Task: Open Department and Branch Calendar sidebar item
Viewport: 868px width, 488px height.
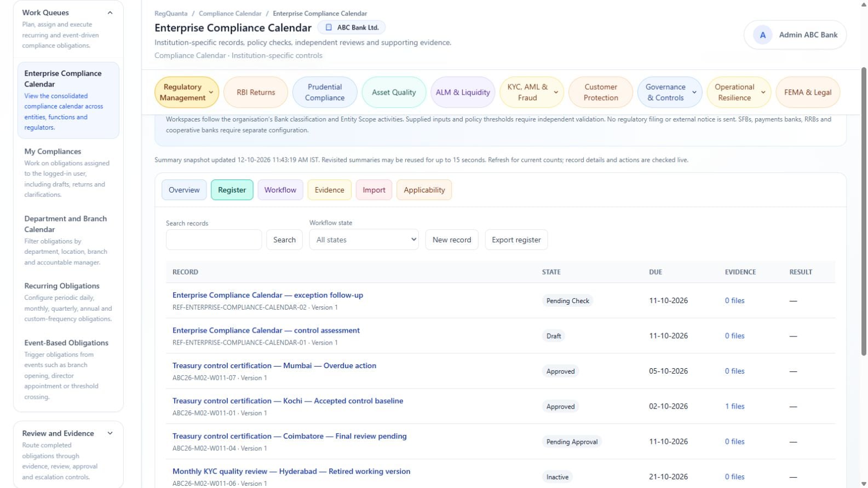Action: pyautogui.click(x=68, y=240)
